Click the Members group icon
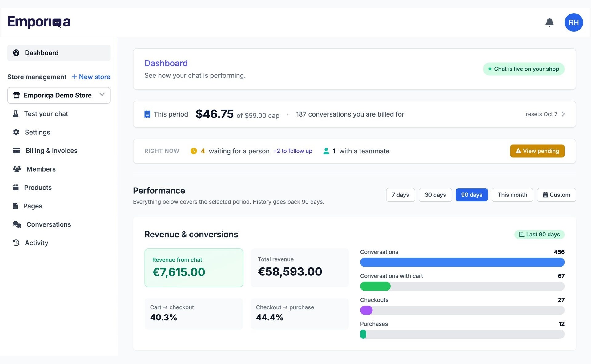This screenshot has height=364, width=591. [17, 169]
